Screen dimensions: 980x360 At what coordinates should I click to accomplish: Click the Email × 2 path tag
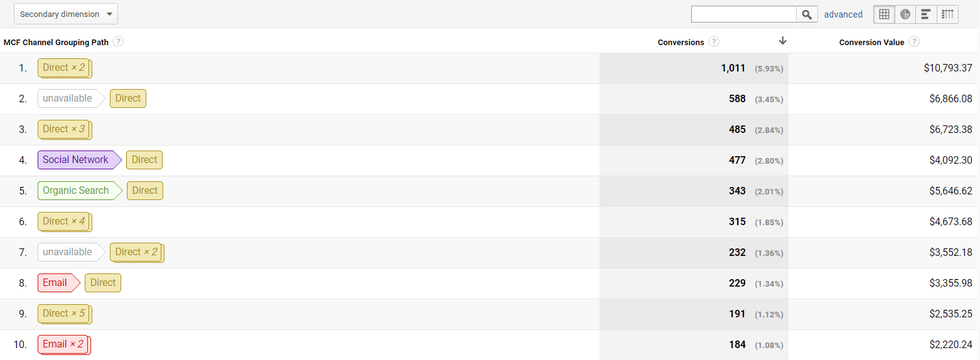[64, 344]
